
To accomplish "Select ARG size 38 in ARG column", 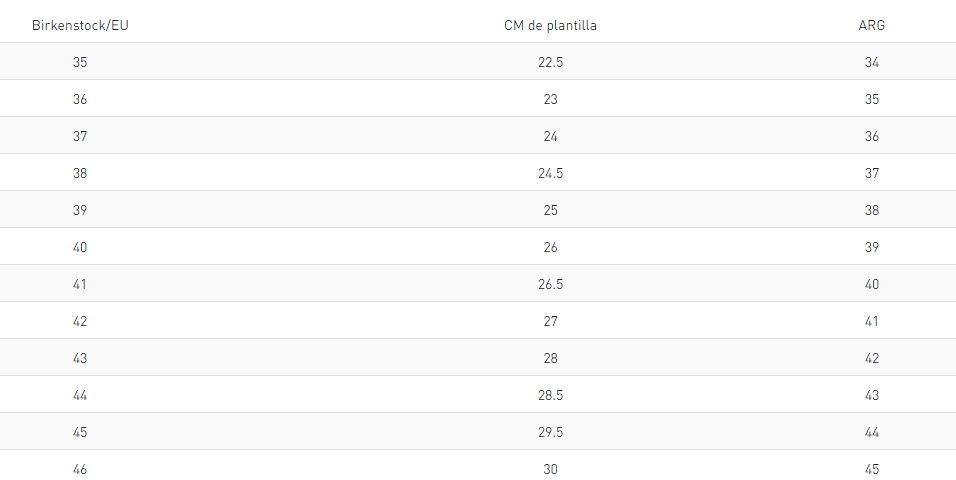I will pyautogui.click(x=871, y=210).
